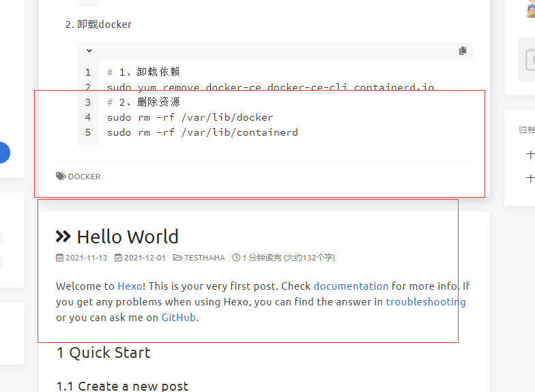Screen dimensions: 535x392
Task: Click the 1 Quick Start heading
Action: click(x=104, y=352)
